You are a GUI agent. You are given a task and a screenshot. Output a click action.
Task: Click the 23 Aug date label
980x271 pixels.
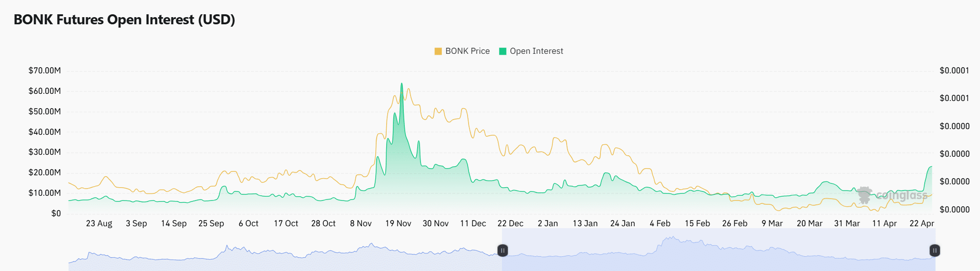(x=99, y=223)
